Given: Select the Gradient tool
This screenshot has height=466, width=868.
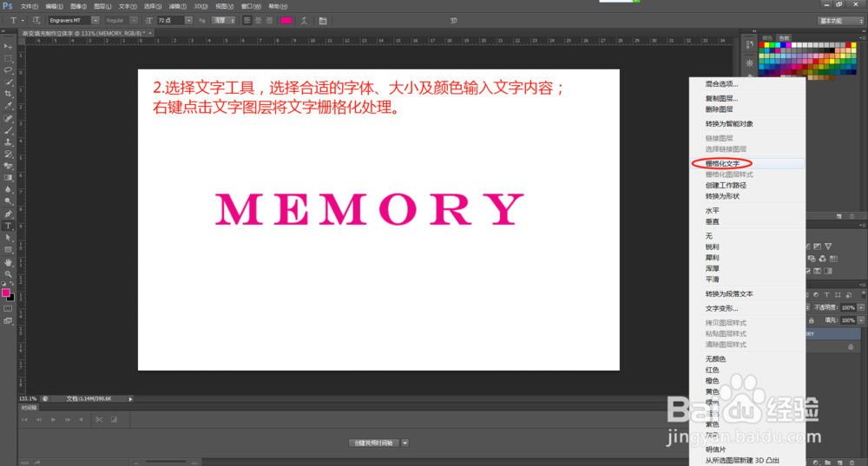Looking at the screenshot, I should 9,178.
